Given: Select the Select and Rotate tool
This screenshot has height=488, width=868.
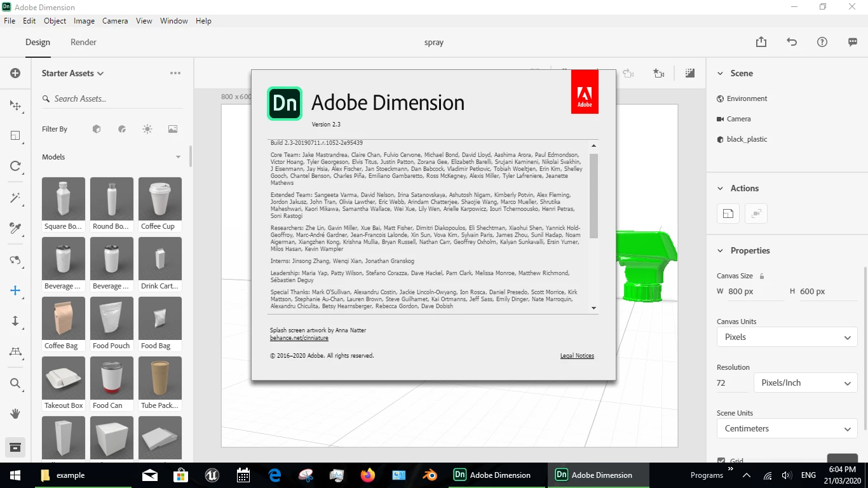Looking at the screenshot, I should click(x=15, y=166).
